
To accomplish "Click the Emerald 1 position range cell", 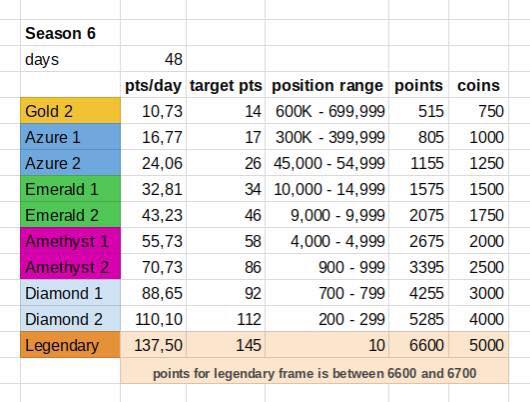I will point(327,189).
